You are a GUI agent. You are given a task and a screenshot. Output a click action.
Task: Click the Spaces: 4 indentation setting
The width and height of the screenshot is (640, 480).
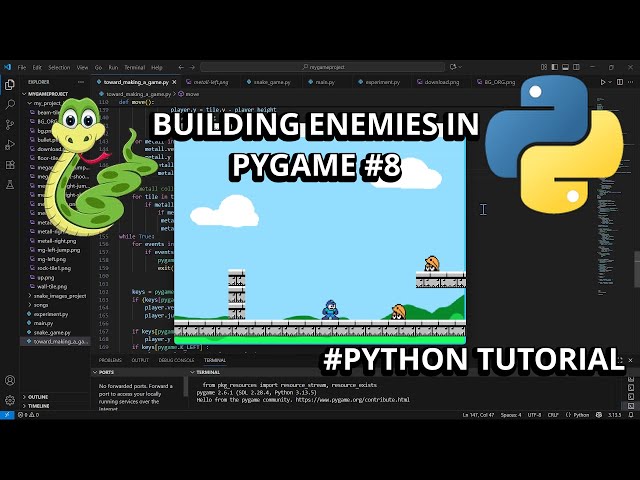tap(511, 415)
